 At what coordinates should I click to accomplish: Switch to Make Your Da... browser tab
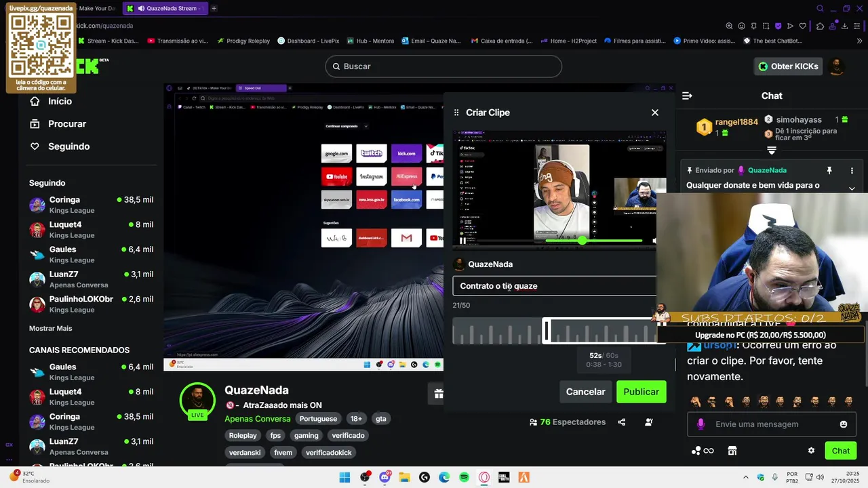pos(96,8)
